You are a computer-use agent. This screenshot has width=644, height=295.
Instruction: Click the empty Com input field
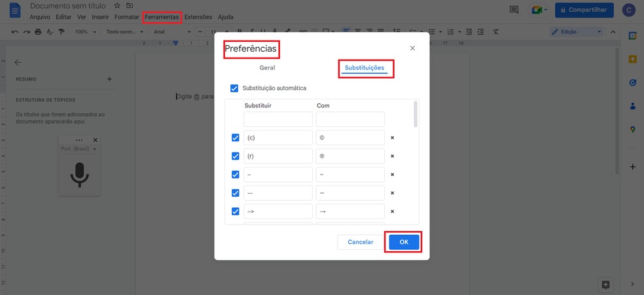coord(350,120)
